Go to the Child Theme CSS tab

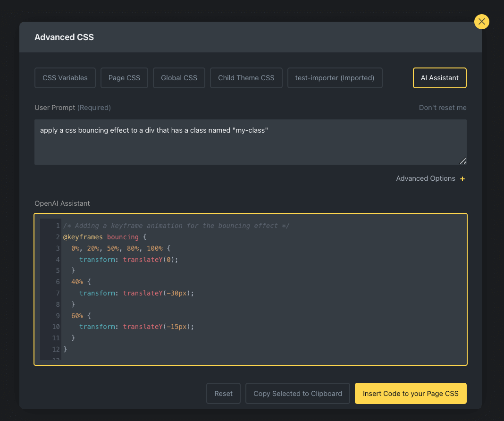tap(246, 78)
